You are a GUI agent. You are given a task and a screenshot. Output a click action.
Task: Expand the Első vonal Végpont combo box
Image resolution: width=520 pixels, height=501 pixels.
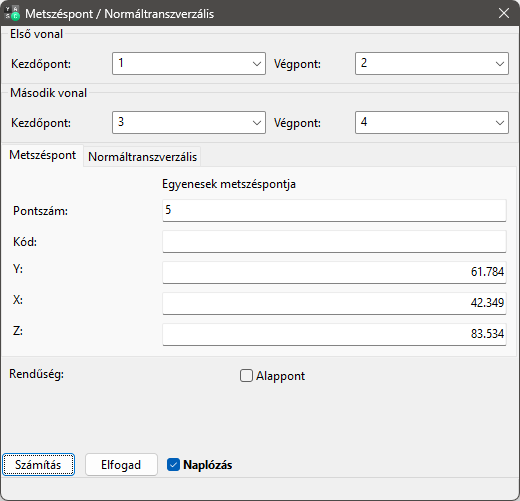pyautogui.click(x=432, y=63)
